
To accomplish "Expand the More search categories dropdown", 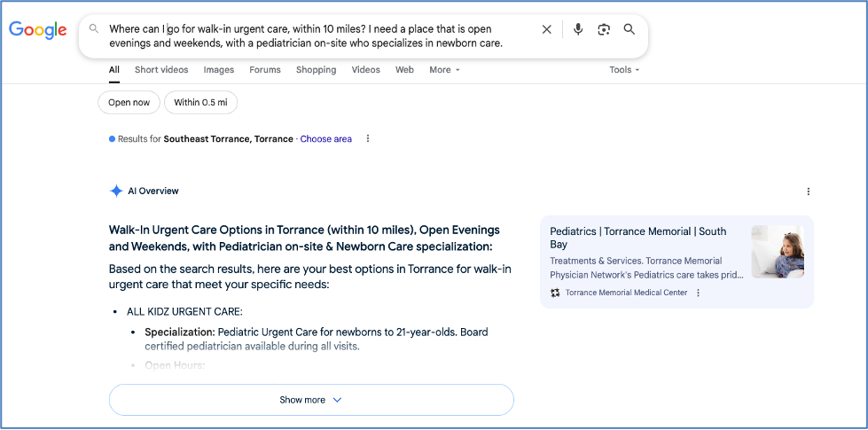I will (444, 70).
